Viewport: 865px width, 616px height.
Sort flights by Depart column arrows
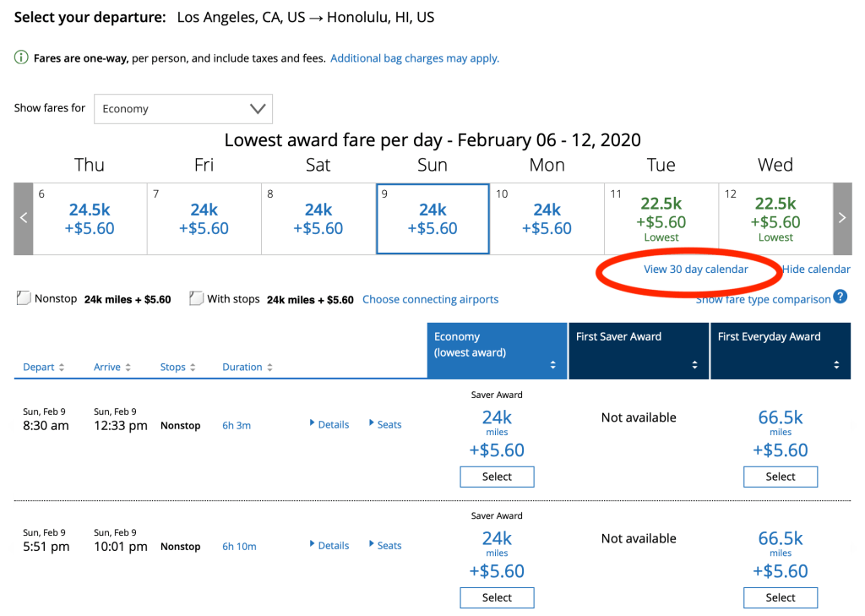(x=62, y=368)
